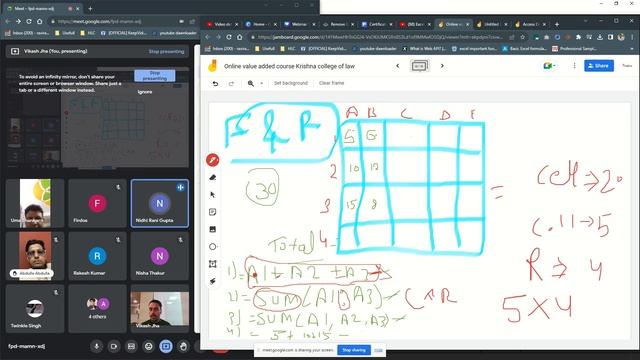Switch to the Remove browser tab
This screenshot has height=360, width=640.
pos(338,24)
